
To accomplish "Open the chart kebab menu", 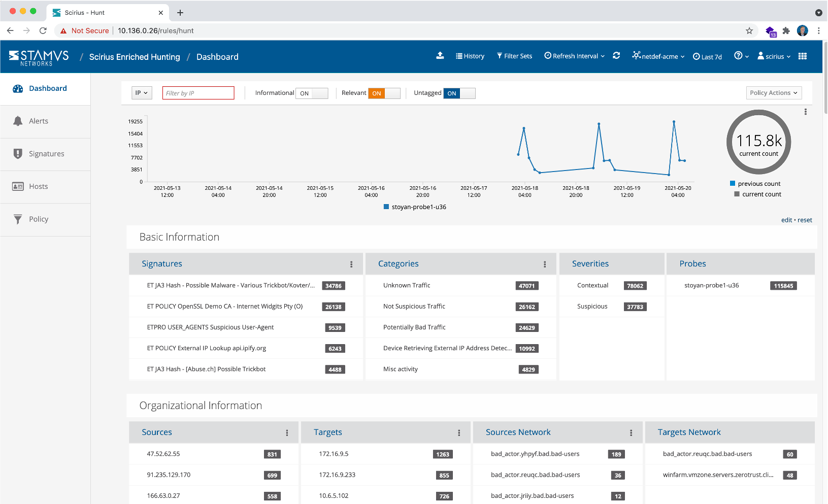I will tap(806, 112).
